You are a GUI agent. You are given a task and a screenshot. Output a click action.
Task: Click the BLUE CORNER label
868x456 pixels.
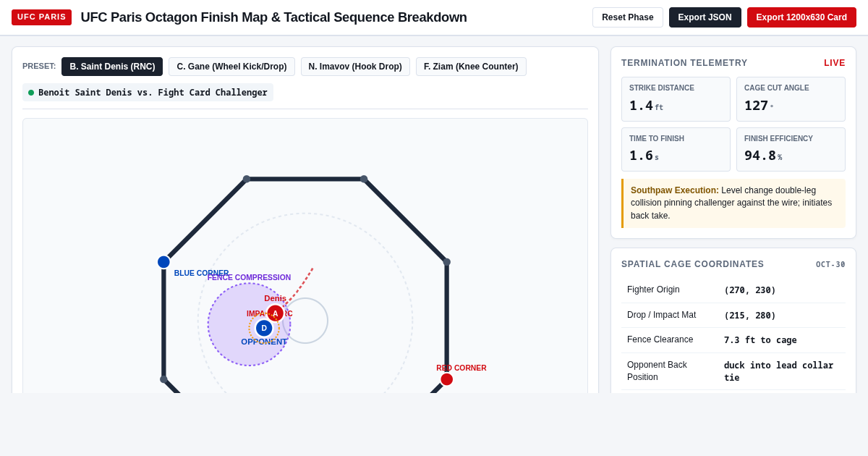tap(201, 273)
